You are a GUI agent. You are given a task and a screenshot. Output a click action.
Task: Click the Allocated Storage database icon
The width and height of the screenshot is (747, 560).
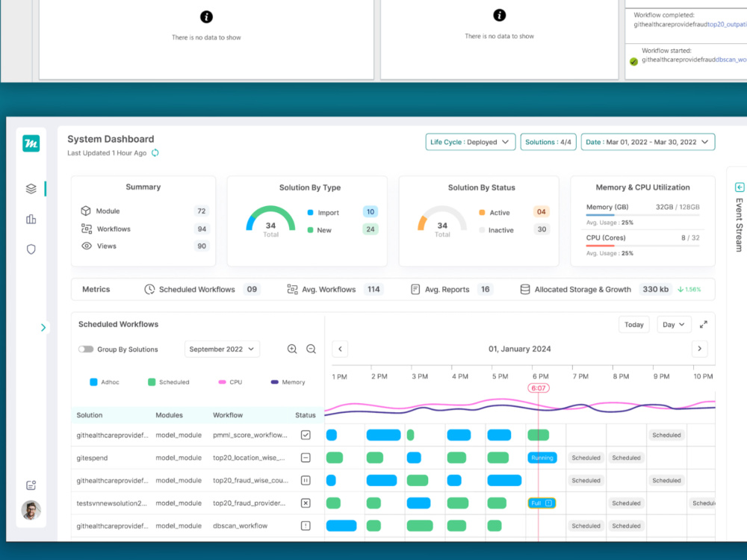click(525, 290)
